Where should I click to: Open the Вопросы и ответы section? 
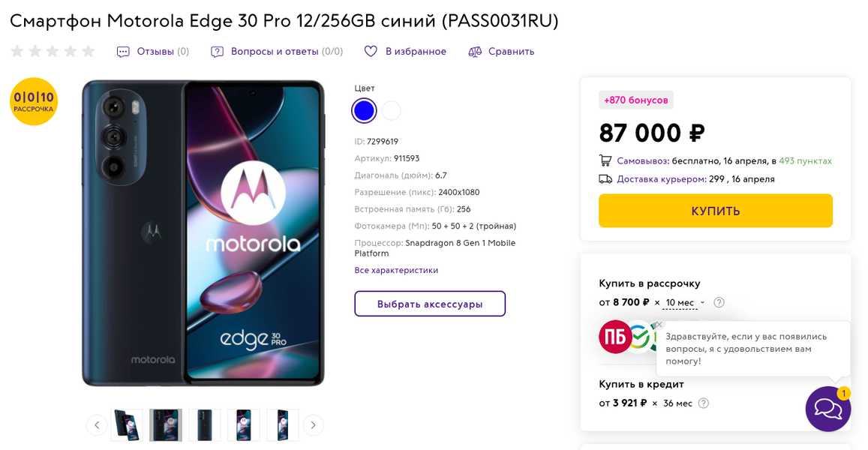(x=287, y=52)
